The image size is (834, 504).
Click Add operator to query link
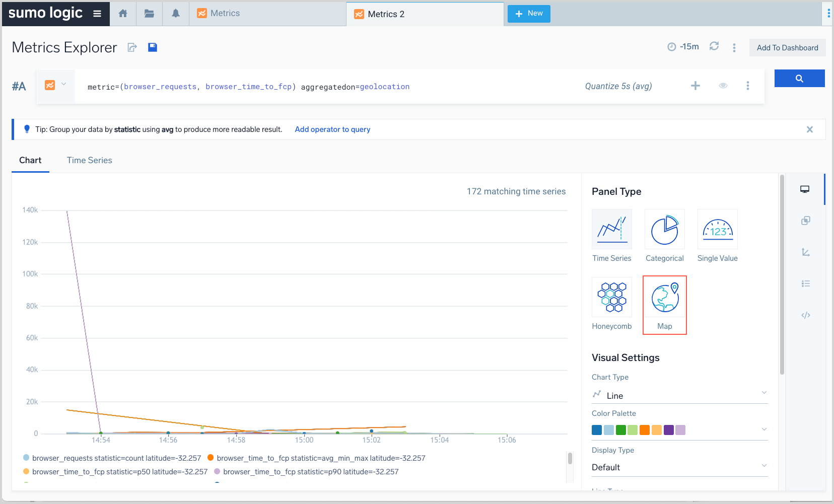[x=332, y=129]
